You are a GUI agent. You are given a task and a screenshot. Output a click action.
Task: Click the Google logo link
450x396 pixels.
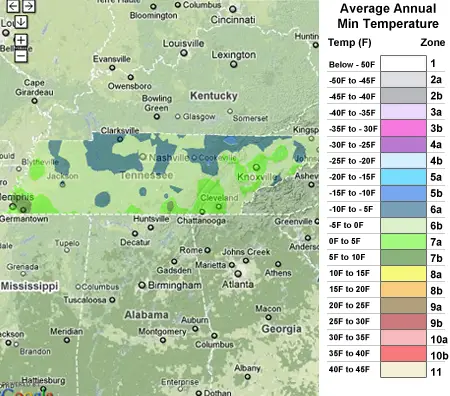point(26,392)
